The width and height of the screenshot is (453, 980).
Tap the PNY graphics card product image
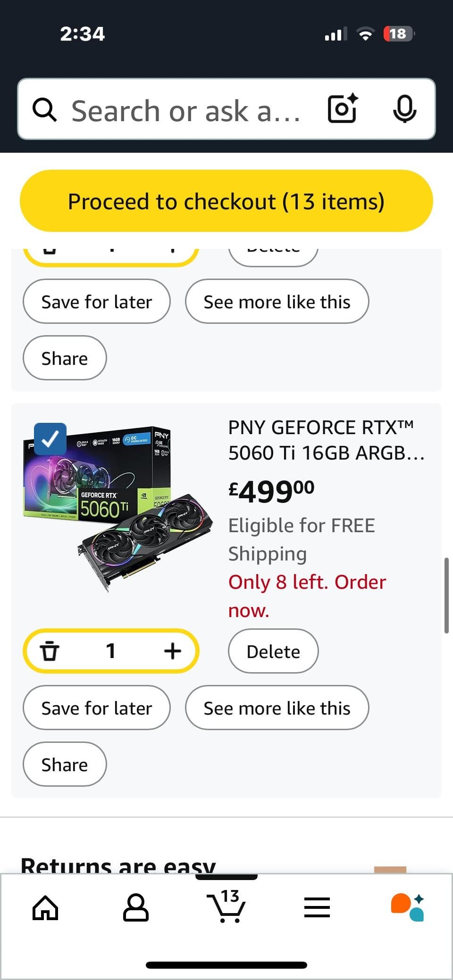pos(118,509)
